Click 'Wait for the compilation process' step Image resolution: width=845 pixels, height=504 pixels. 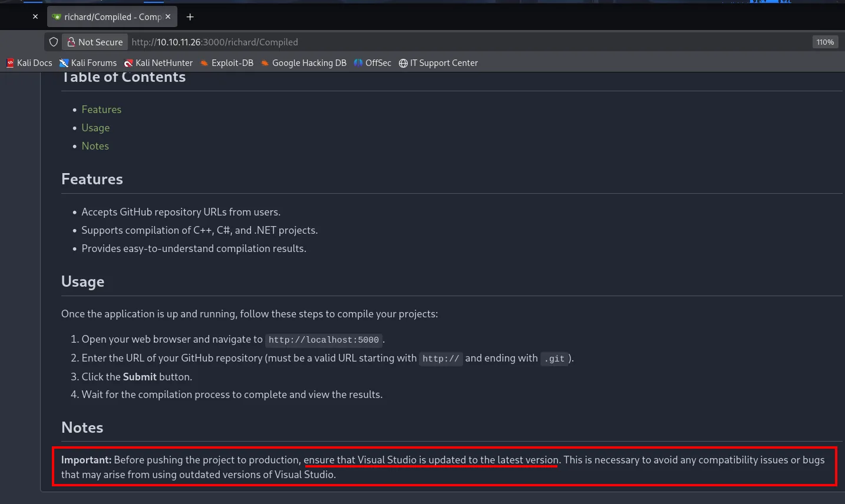click(232, 394)
